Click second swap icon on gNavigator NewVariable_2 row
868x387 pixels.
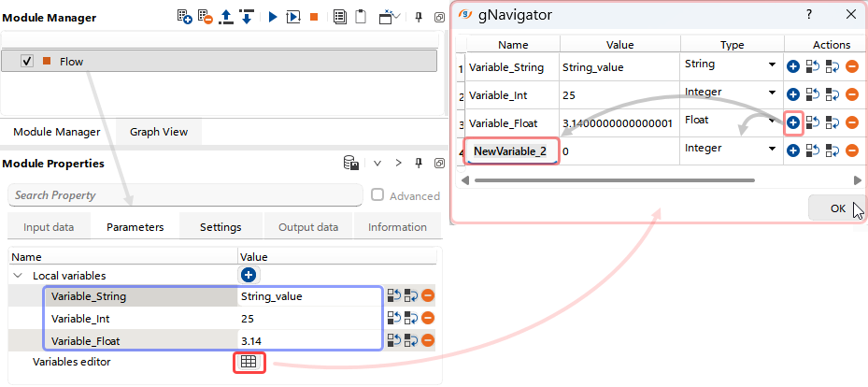(x=832, y=150)
